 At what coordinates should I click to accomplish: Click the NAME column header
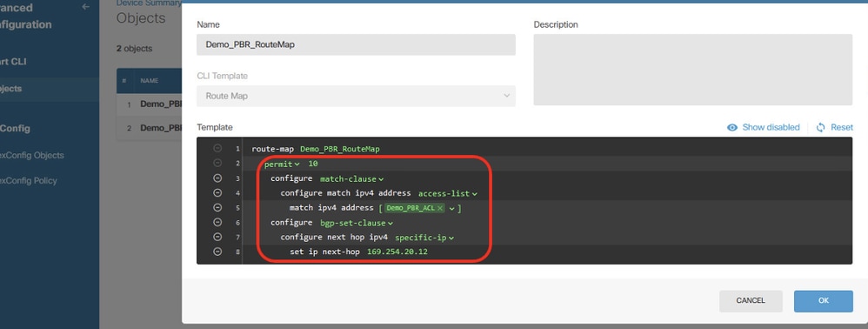click(150, 81)
